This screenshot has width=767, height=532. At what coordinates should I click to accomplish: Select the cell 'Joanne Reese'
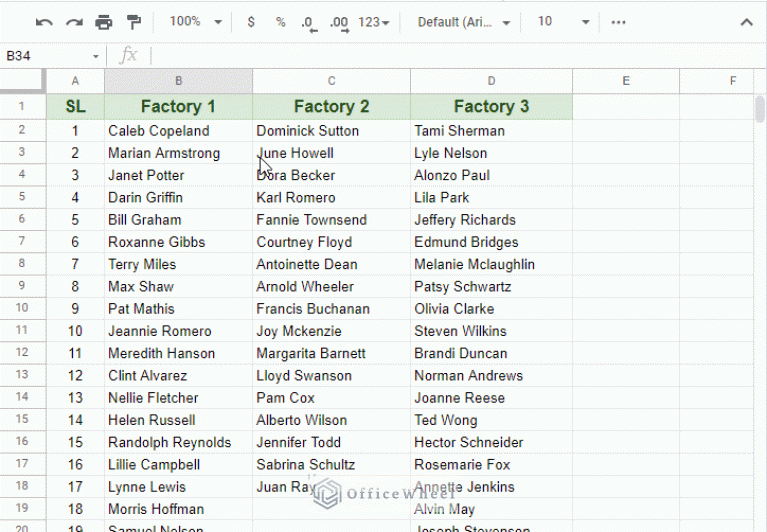coord(492,398)
